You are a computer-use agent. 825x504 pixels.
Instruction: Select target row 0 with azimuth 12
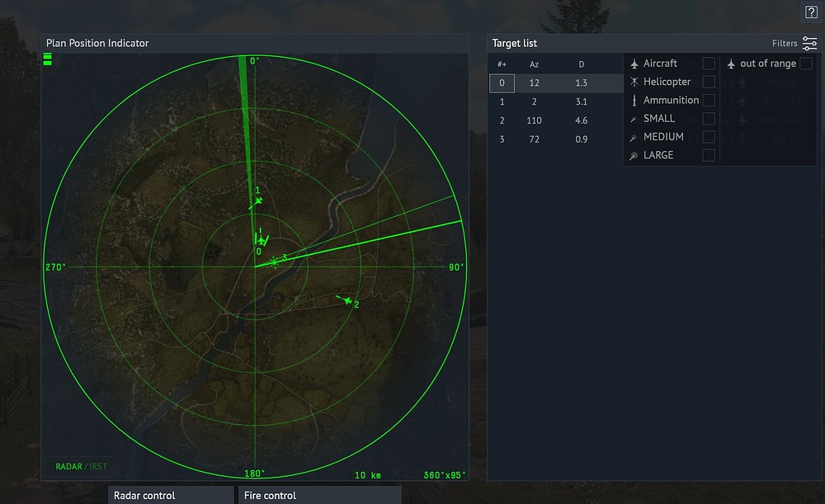tap(556, 83)
